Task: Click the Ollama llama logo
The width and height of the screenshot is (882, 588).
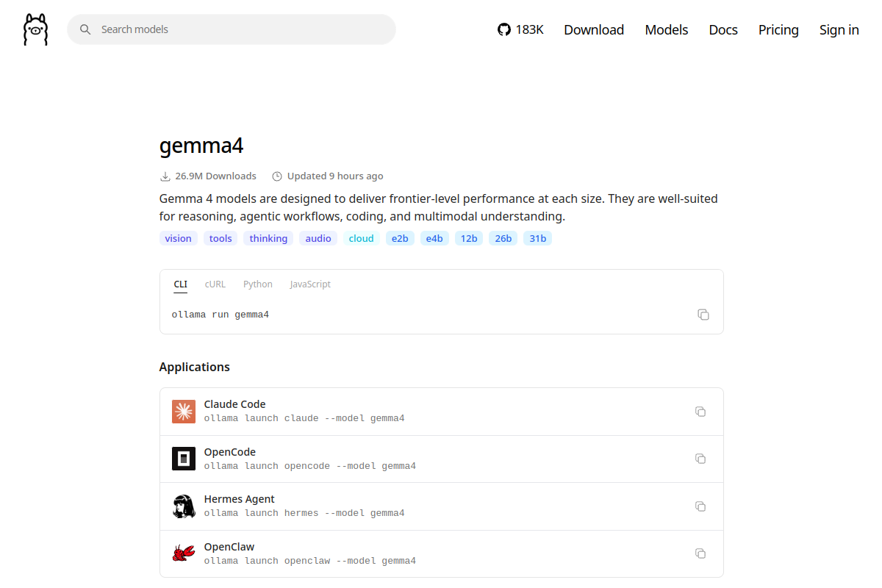Action: (x=35, y=29)
